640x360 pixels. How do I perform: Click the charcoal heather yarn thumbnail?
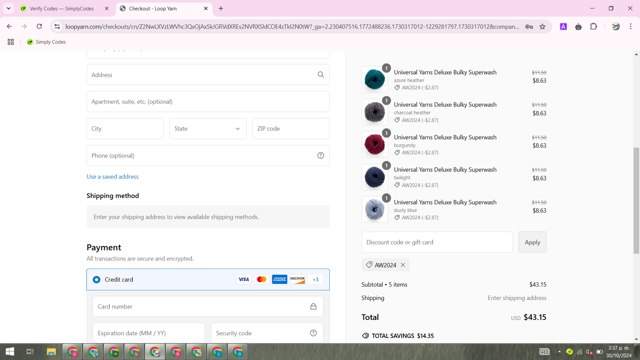pos(375,112)
